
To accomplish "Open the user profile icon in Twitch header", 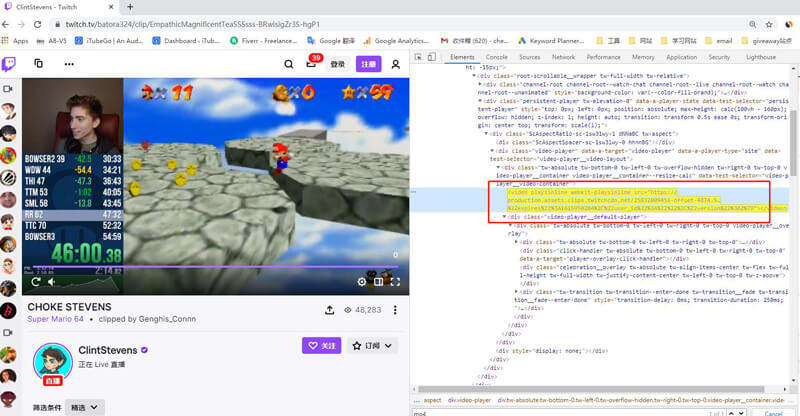I will click(x=395, y=64).
